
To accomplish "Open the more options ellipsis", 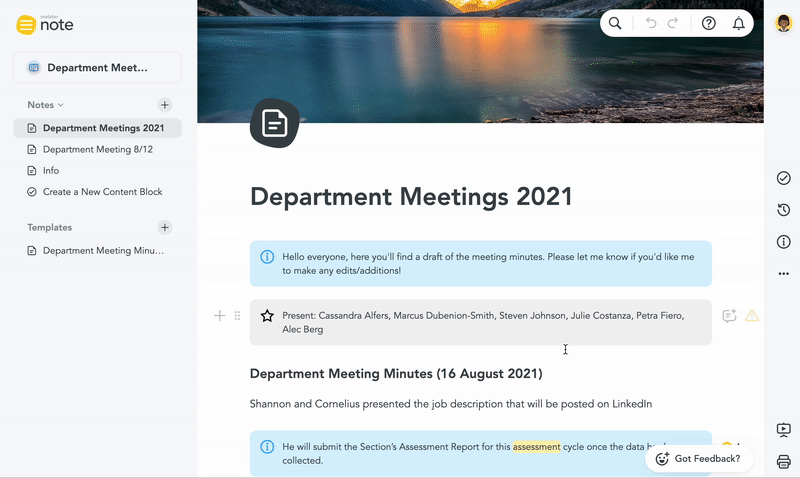I will click(784, 274).
